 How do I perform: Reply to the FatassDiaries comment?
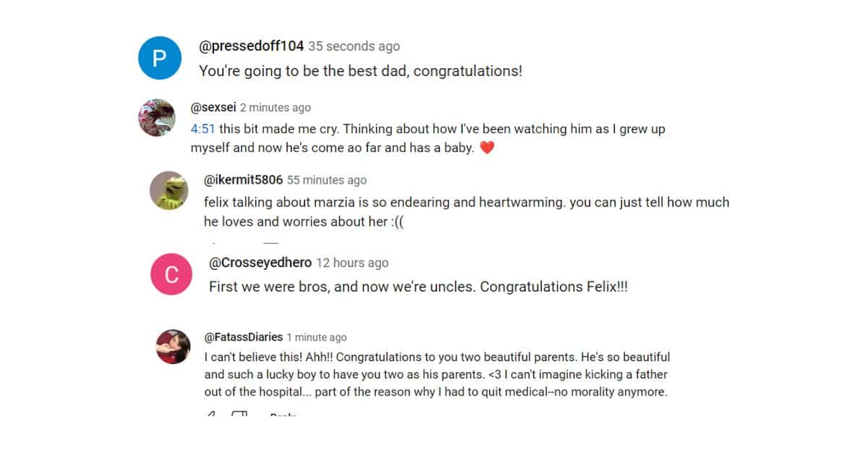pos(283,415)
